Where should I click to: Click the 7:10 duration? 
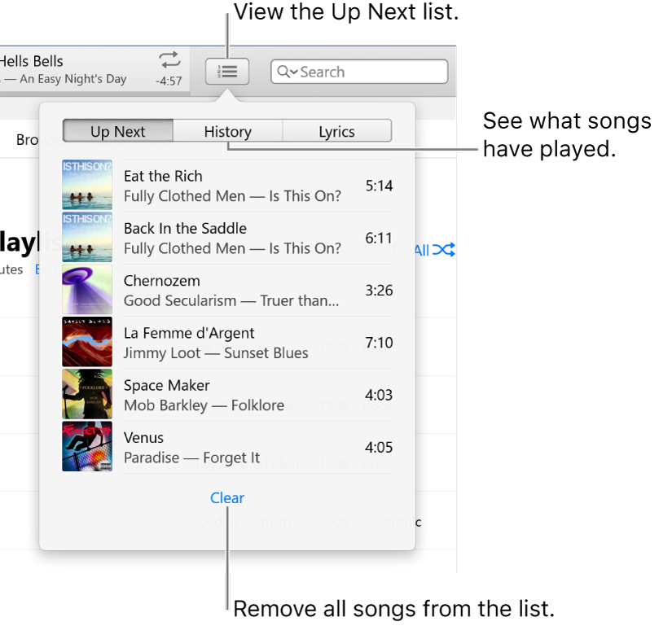379,343
